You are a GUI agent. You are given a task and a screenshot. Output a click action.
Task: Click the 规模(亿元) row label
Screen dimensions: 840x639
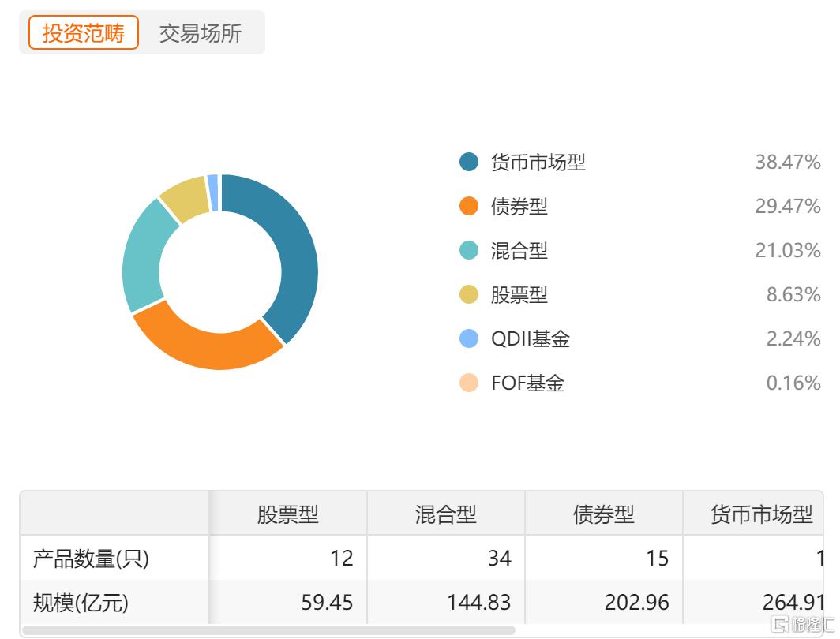click(x=81, y=603)
